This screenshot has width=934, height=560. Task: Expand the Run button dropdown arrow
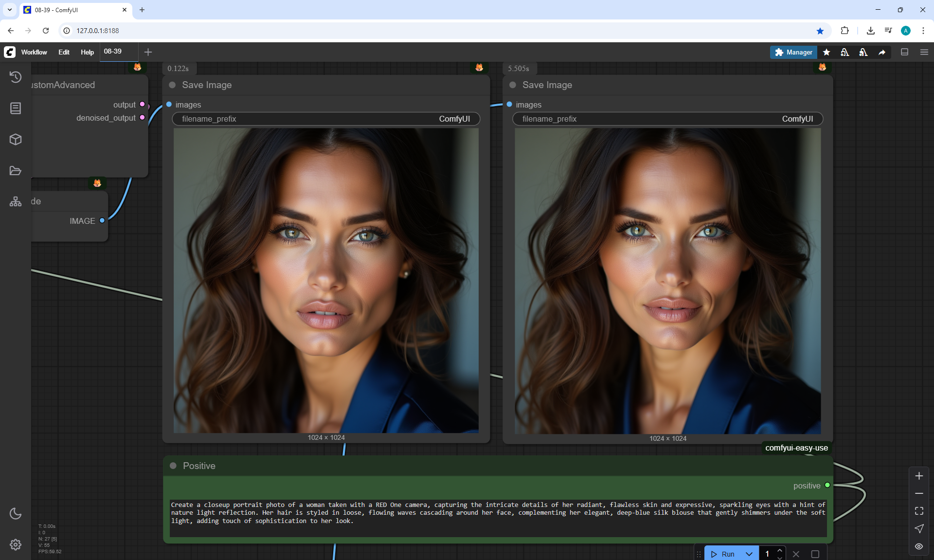coord(749,554)
